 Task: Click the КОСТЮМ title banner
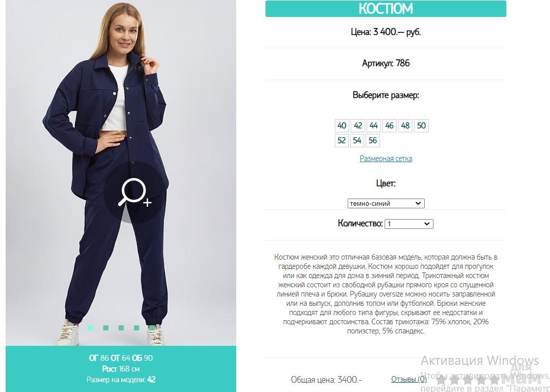386,9
